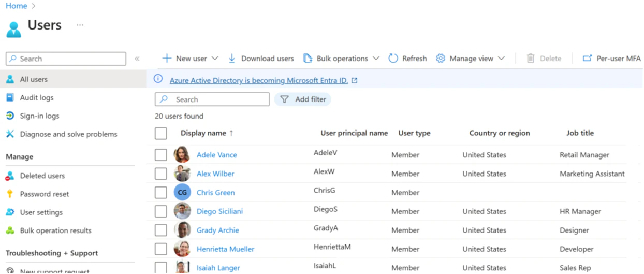Click the breadcrumb chevron after Home

34,6
